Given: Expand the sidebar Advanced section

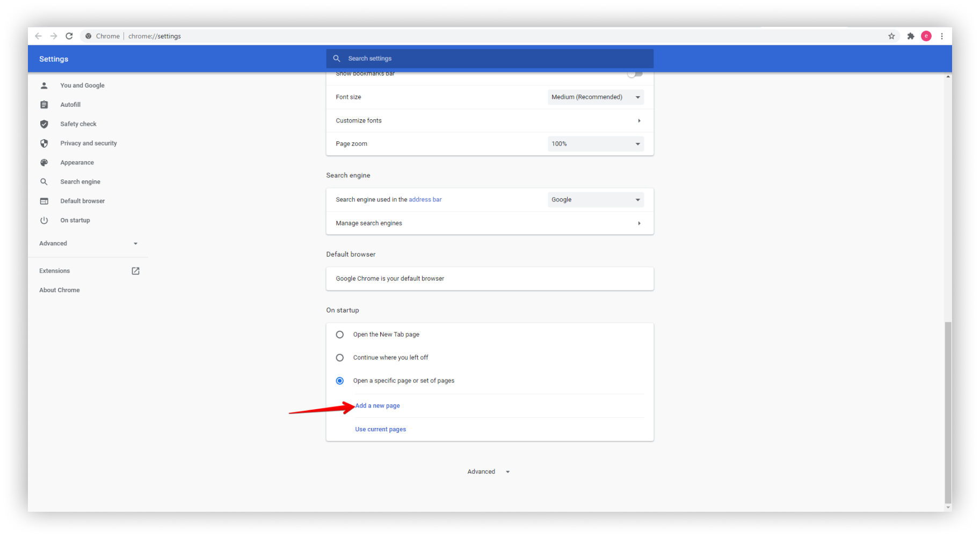Looking at the screenshot, I should [89, 243].
